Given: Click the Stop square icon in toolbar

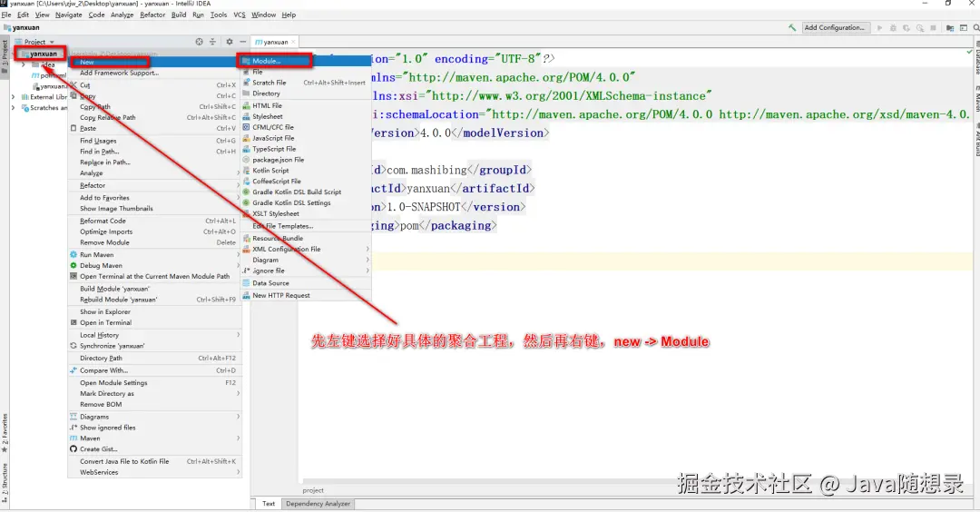Looking at the screenshot, I should tap(933, 27).
